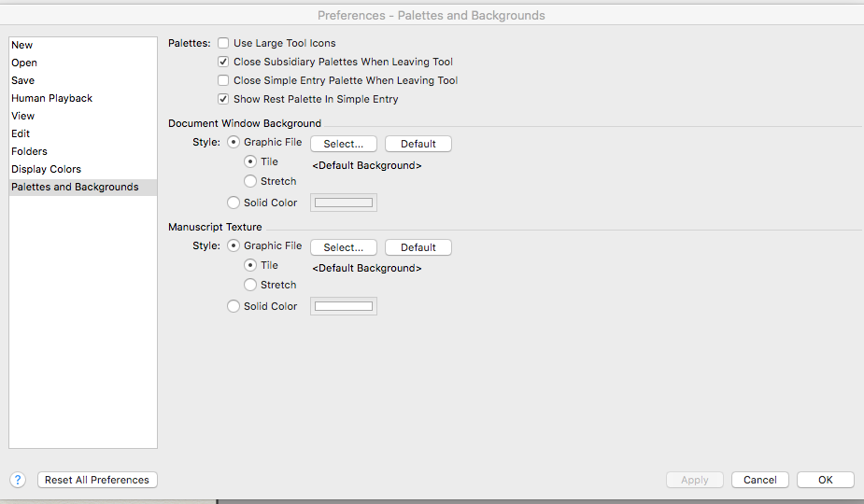Open Document Window Background solid color swatch
This screenshot has height=504, width=864.
(x=344, y=203)
